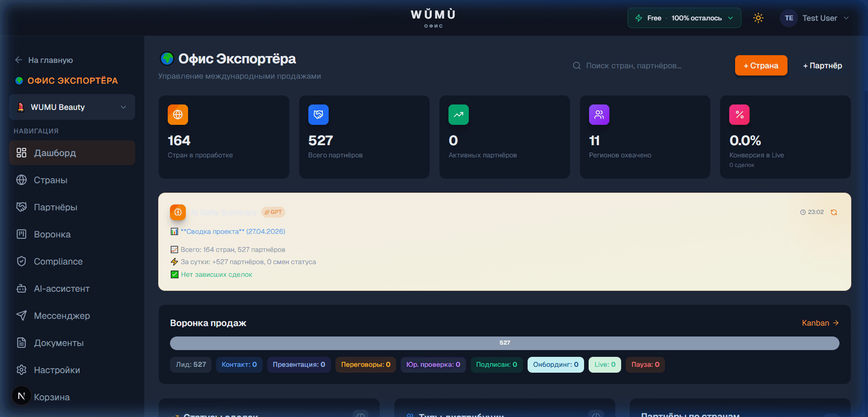
Task: Toggle light theme with the sun icon
Action: (x=758, y=18)
